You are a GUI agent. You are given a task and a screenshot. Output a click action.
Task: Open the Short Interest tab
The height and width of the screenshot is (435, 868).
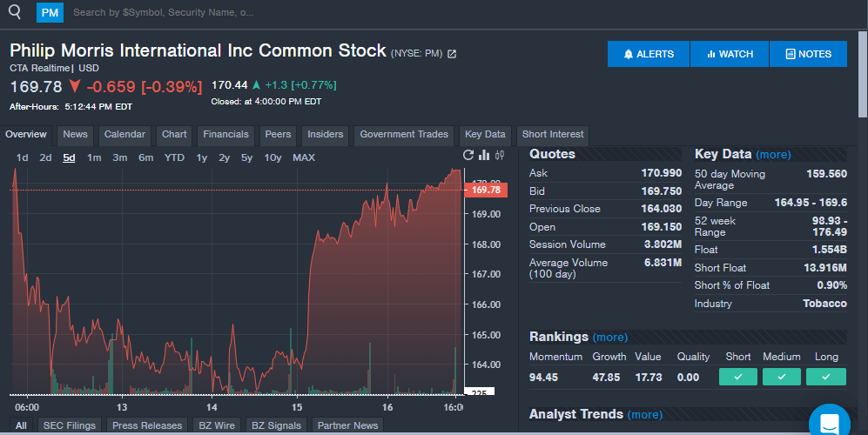(x=553, y=135)
